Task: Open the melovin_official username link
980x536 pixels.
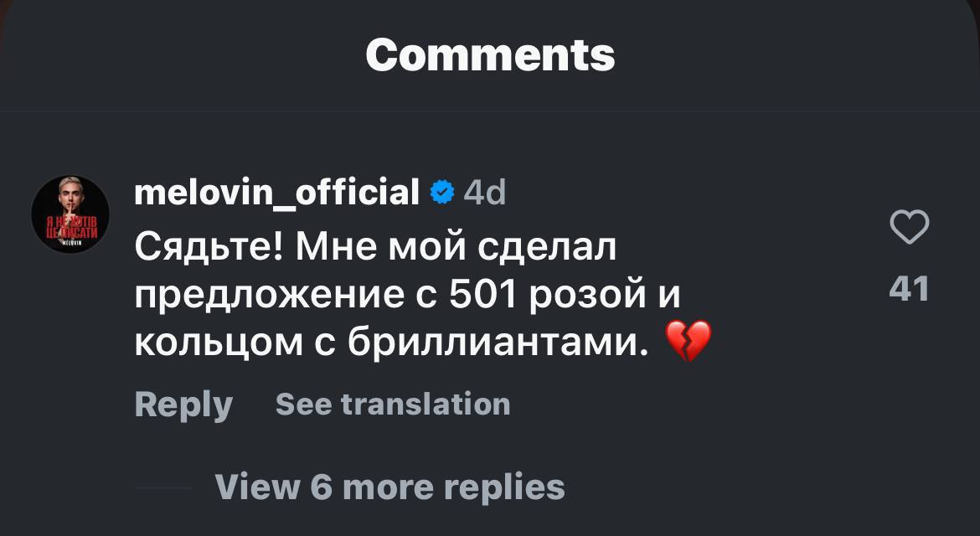Action: [x=276, y=193]
